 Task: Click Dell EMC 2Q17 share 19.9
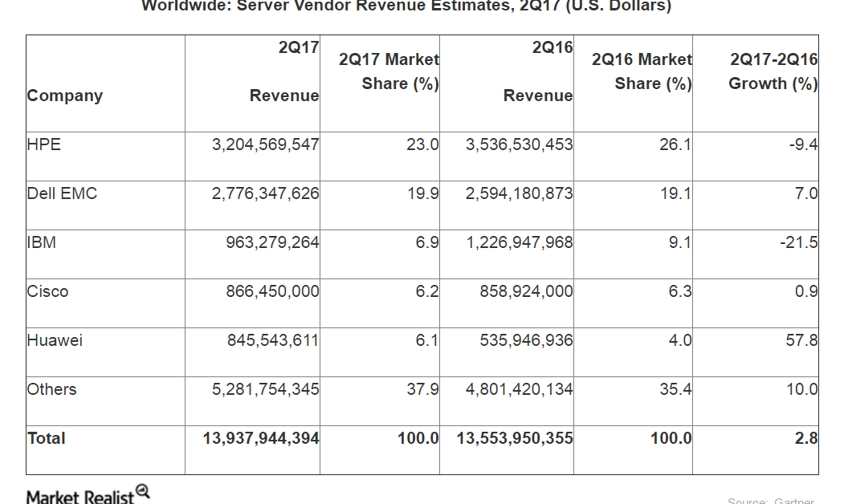click(422, 193)
